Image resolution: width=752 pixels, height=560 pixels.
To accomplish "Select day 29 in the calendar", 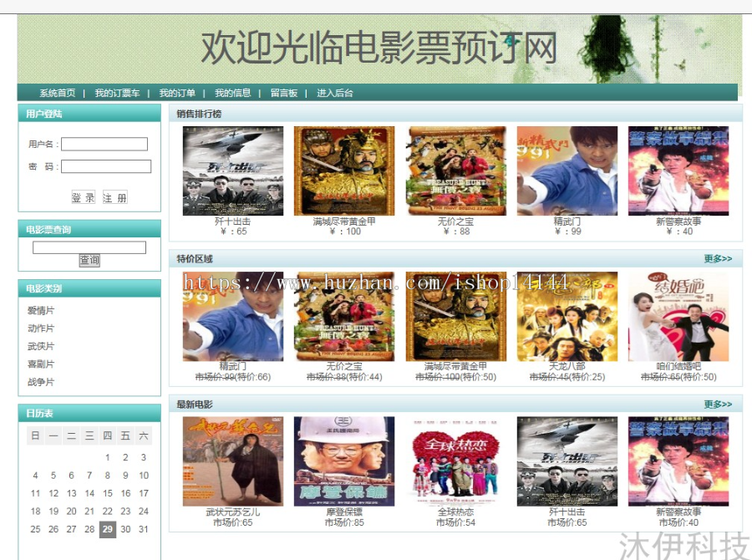I will click(x=107, y=529).
